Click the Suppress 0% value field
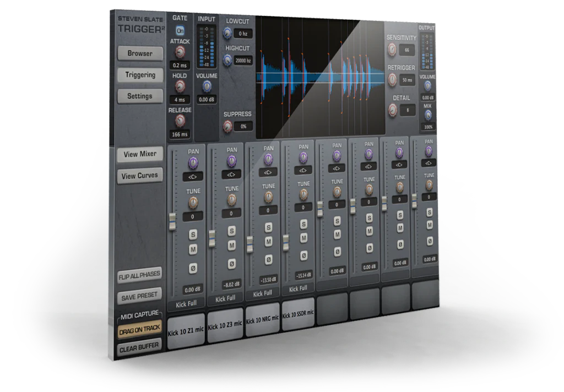The image size is (564, 392). point(243,126)
